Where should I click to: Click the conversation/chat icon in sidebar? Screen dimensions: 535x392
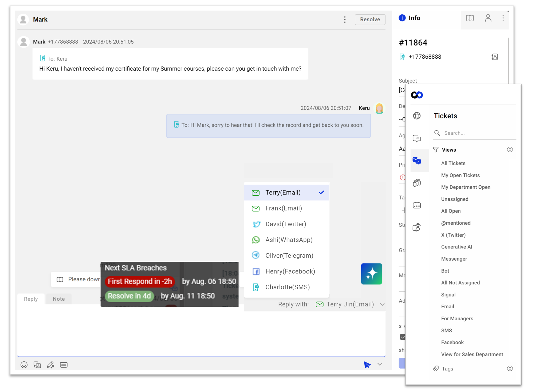point(417,138)
